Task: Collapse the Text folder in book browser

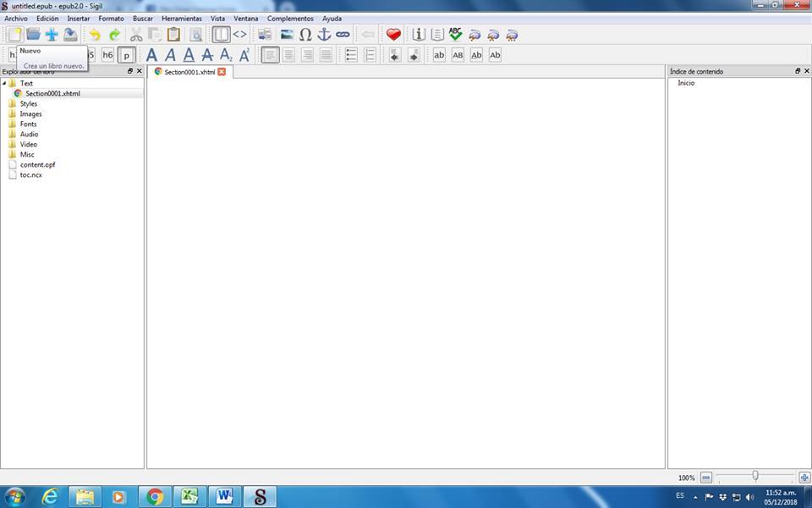Action: (4, 83)
